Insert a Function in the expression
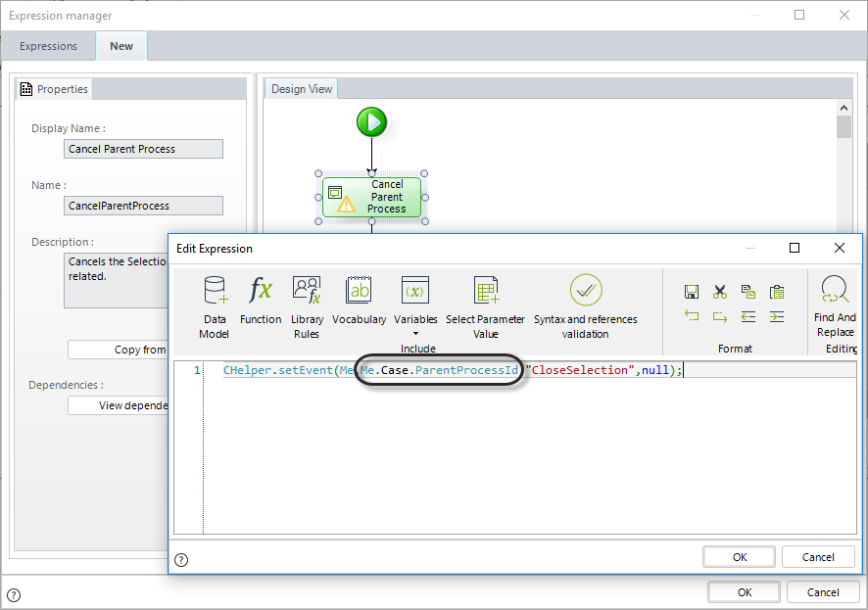Image resolution: width=868 pixels, height=610 pixels. click(261, 301)
